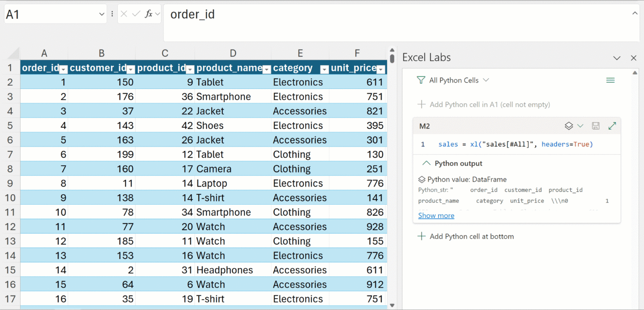Open the Excel Labs hamburger menu
Image resolution: width=644 pixels, height=310 pixels.
point(610,80)
